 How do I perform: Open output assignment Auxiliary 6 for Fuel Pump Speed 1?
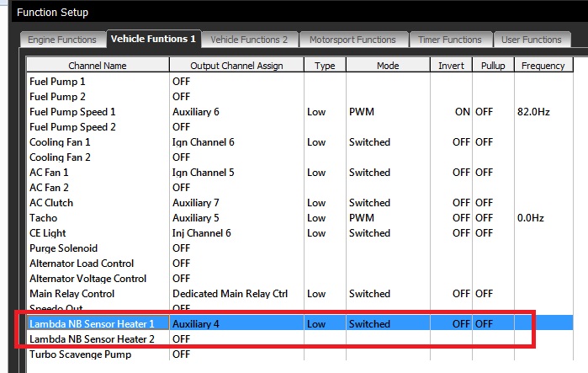pos(196,112)
